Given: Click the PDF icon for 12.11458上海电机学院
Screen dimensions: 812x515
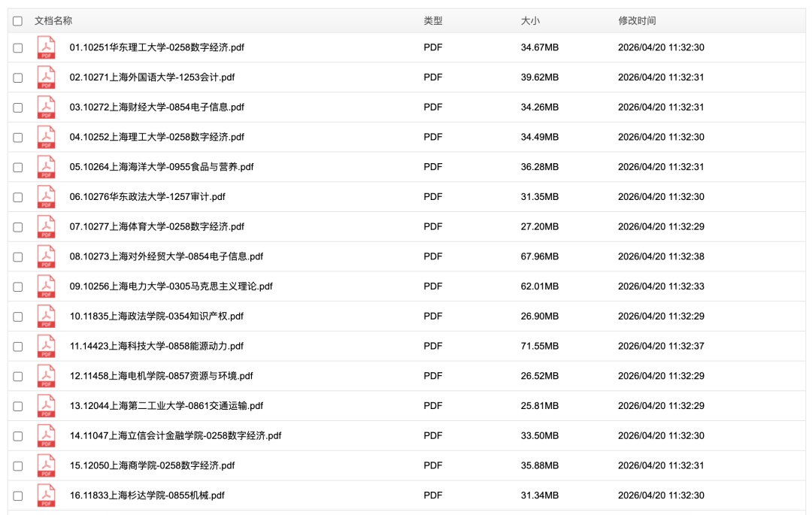Looking at the screenshot, I should [47, 376].
